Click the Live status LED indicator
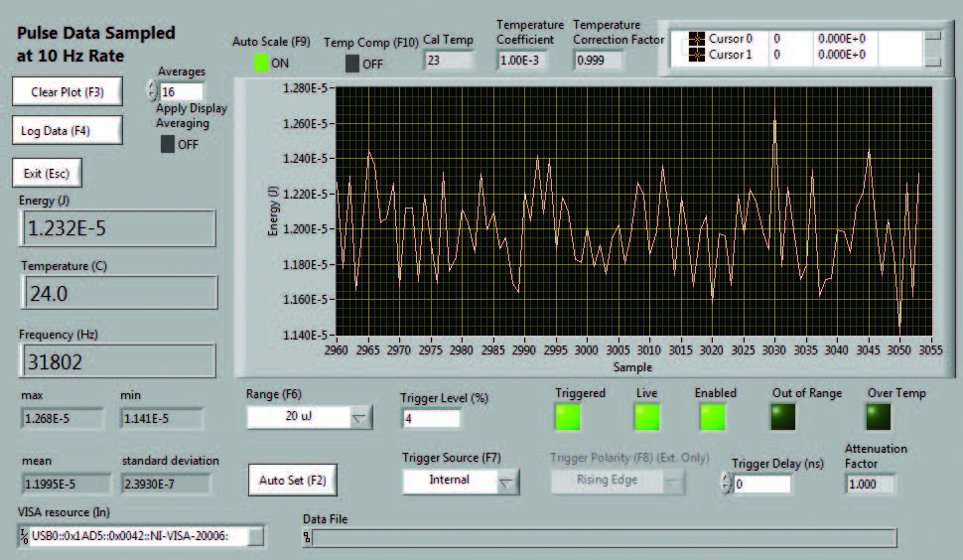The width and height of the screenshot is (963, 560). click(x=646, y=418)
